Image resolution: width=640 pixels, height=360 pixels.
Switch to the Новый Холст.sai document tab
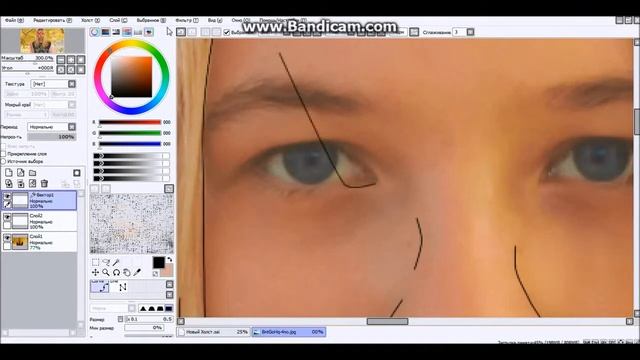tap(213, 332)
